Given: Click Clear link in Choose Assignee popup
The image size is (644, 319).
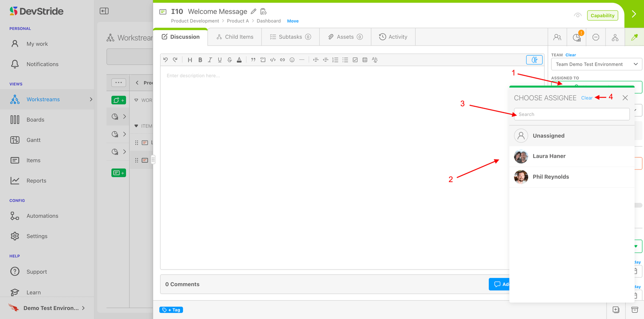Looking at the screenshot, I should pos(587,98).
